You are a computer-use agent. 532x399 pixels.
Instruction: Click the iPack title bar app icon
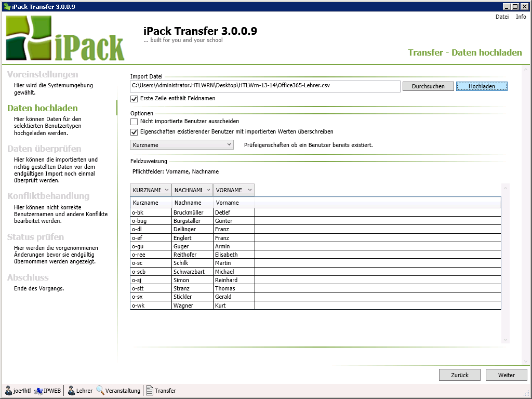click(x=7, y=6)
